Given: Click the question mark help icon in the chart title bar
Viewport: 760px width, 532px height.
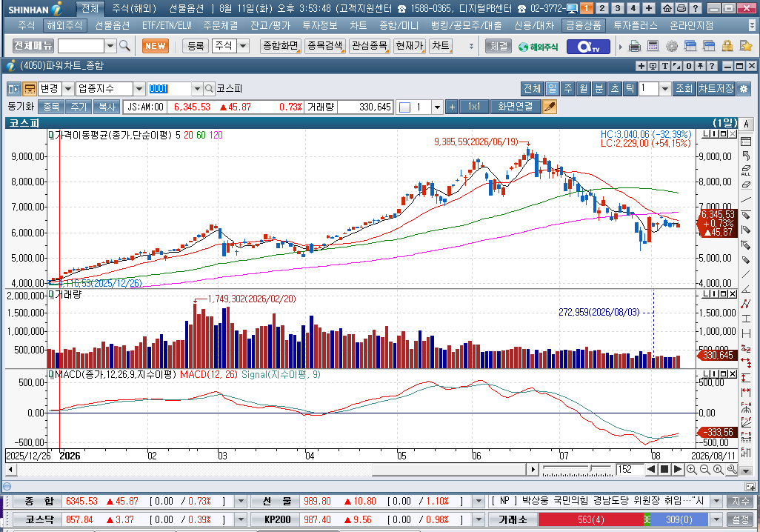Looking at the screenshot, I should (x=712, y=66).
